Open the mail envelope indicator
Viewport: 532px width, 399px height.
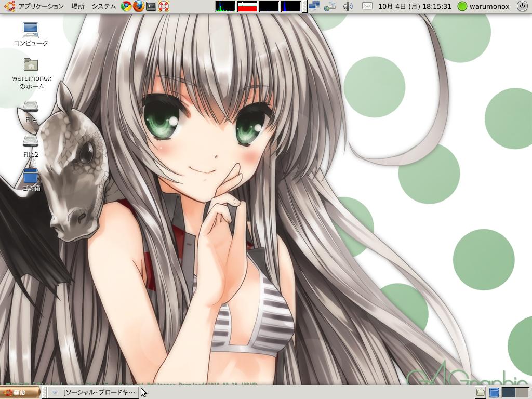[x=367, y=6]
